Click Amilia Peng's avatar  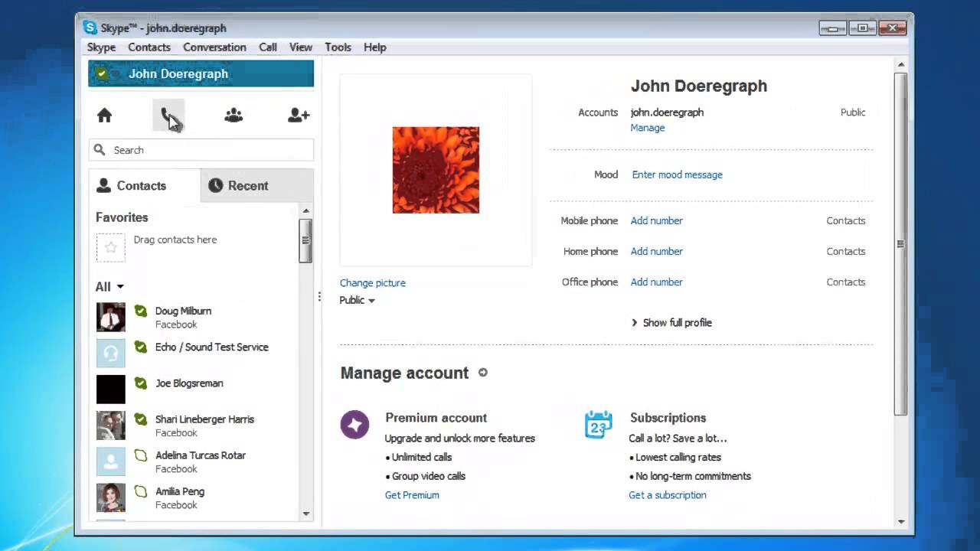(110, 497)
